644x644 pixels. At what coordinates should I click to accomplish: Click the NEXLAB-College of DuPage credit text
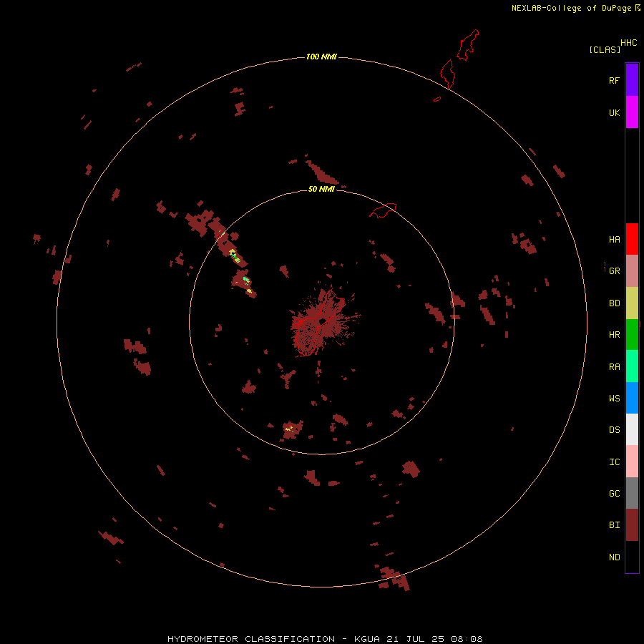point(571,8)
